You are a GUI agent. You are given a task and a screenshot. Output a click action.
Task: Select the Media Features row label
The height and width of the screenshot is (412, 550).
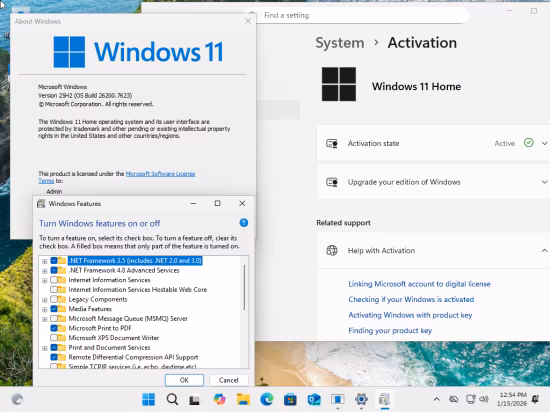coord(90,309)
